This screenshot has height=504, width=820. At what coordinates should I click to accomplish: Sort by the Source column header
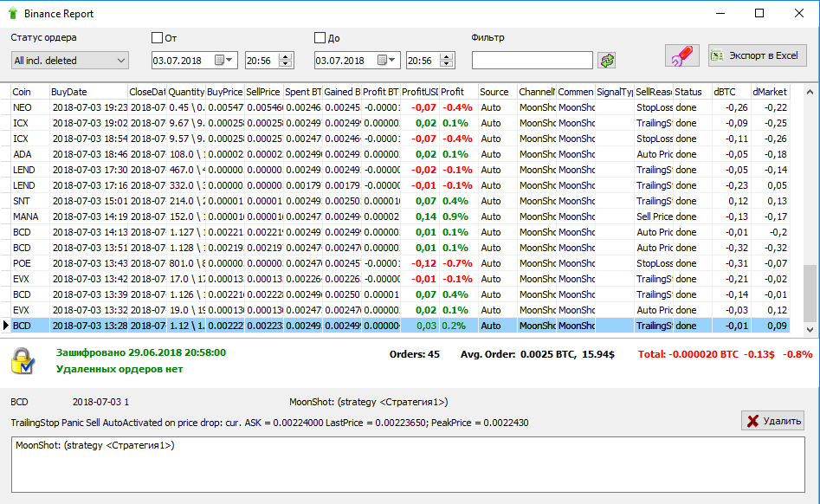[497, 92]
